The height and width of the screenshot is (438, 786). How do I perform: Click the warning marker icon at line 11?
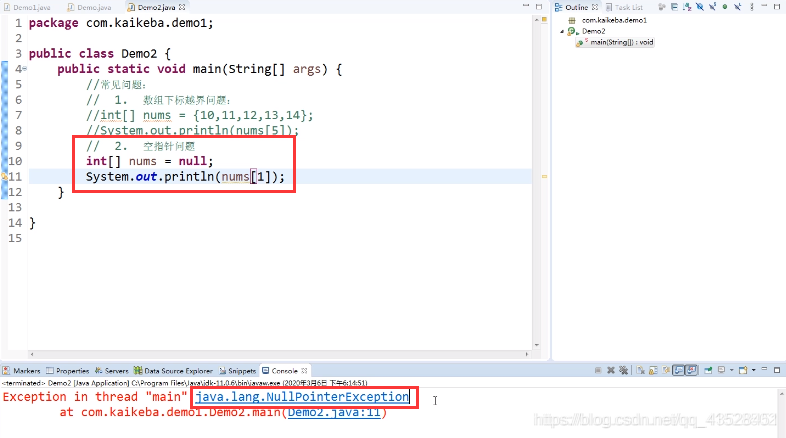tap(4, 176)
